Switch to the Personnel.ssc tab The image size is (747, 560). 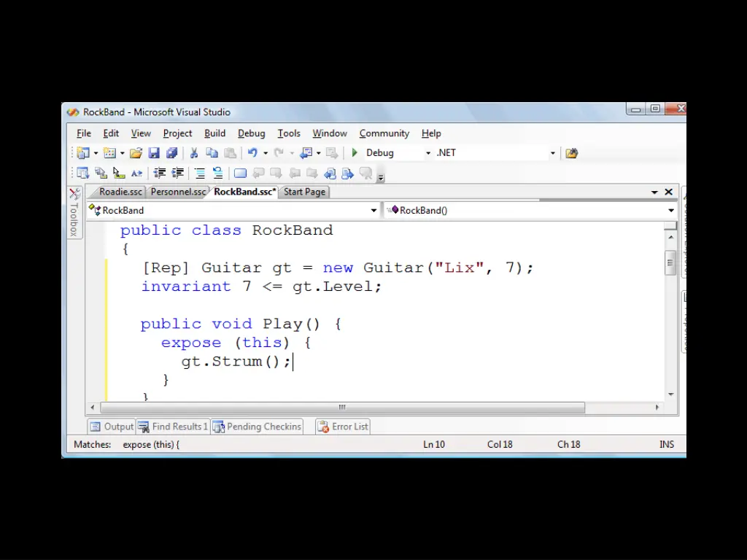coord(178,192)
